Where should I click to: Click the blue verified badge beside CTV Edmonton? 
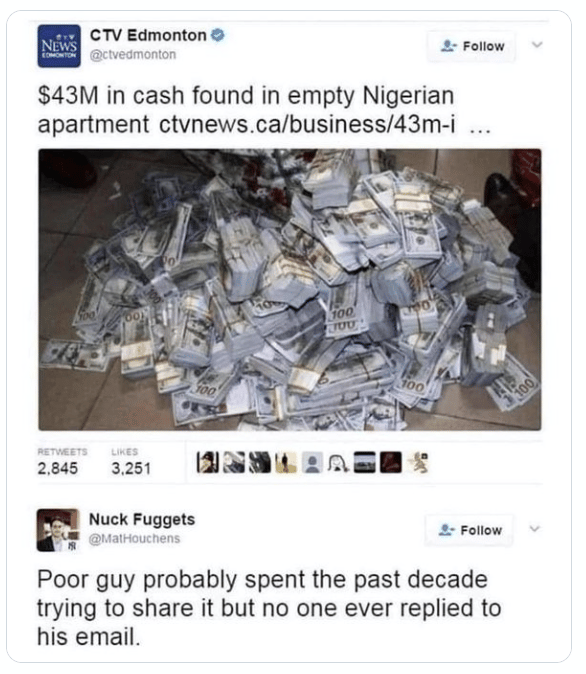(x=218, y=35)
